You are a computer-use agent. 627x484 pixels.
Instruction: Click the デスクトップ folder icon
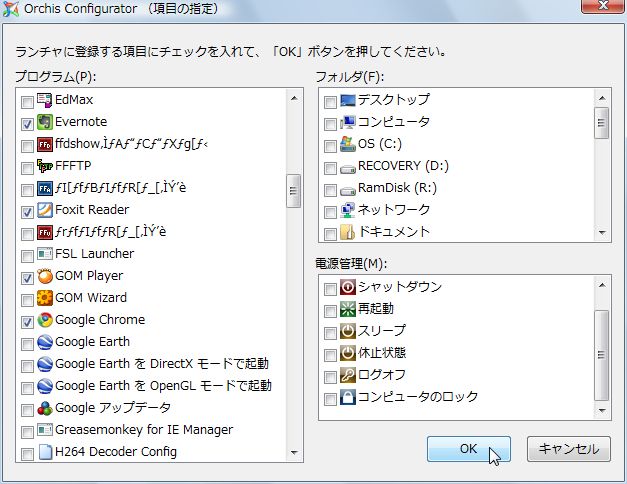(347, 100)
